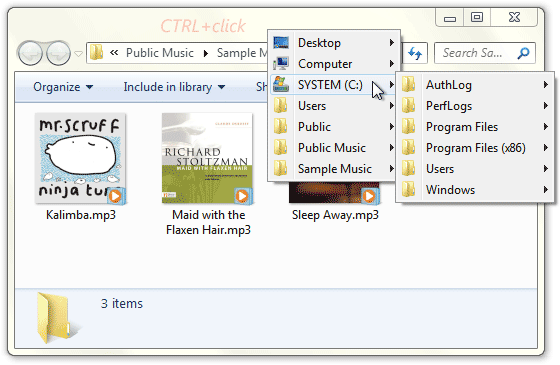This screenshot has height=365, width=560.
Task: Click the Back navigation arrow button
Action: click(x=31, y=53)
